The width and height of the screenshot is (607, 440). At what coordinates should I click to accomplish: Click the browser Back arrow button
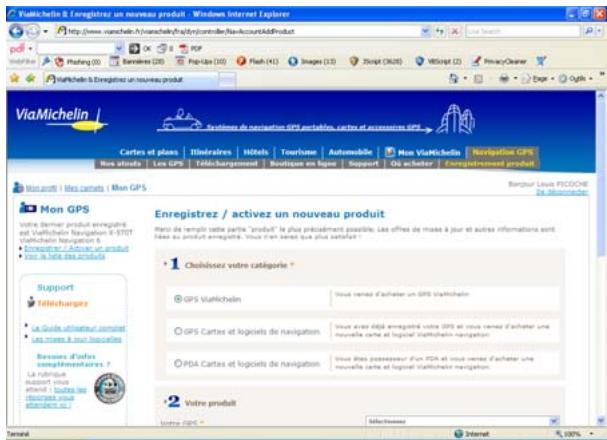16,31
